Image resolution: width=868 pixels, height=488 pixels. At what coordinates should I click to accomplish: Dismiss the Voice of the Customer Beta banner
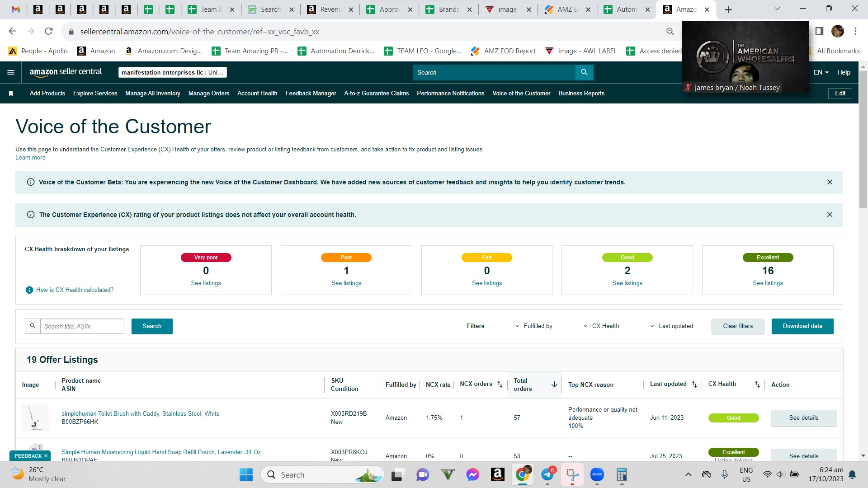830,182
